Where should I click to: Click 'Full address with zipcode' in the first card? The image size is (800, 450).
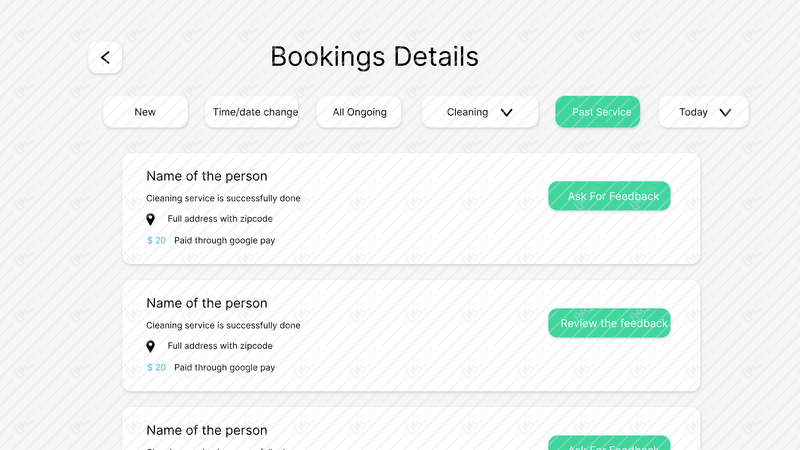click(x=220, y=219)
